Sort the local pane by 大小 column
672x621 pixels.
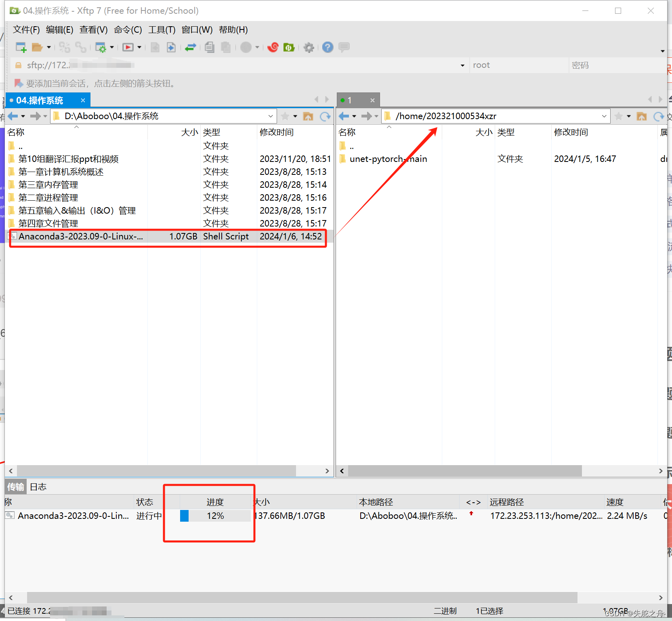pyautogui.click(x=189, y=132)
